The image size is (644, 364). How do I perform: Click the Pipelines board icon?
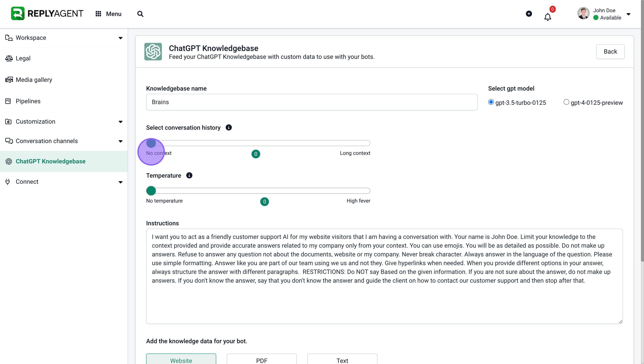point(8,101)
